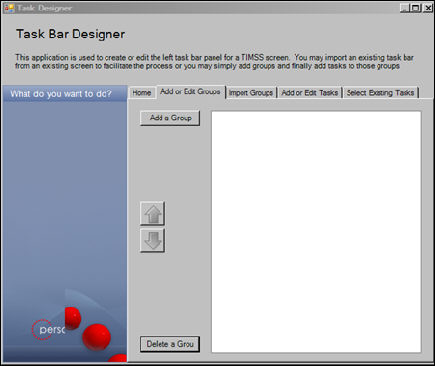The height and width of the screenshot is (366, 435).
Task: Click the Add a Group button
Action: (170, 118)
